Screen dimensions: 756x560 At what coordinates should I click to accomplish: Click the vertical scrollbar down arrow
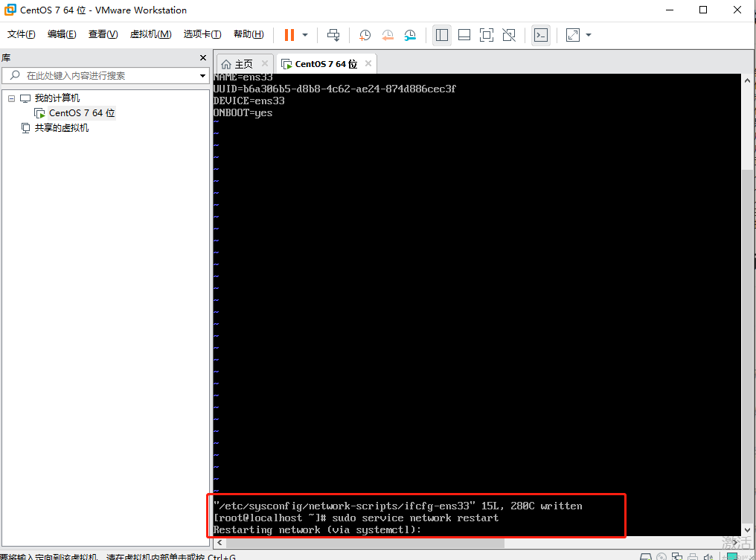click(747, 529)
